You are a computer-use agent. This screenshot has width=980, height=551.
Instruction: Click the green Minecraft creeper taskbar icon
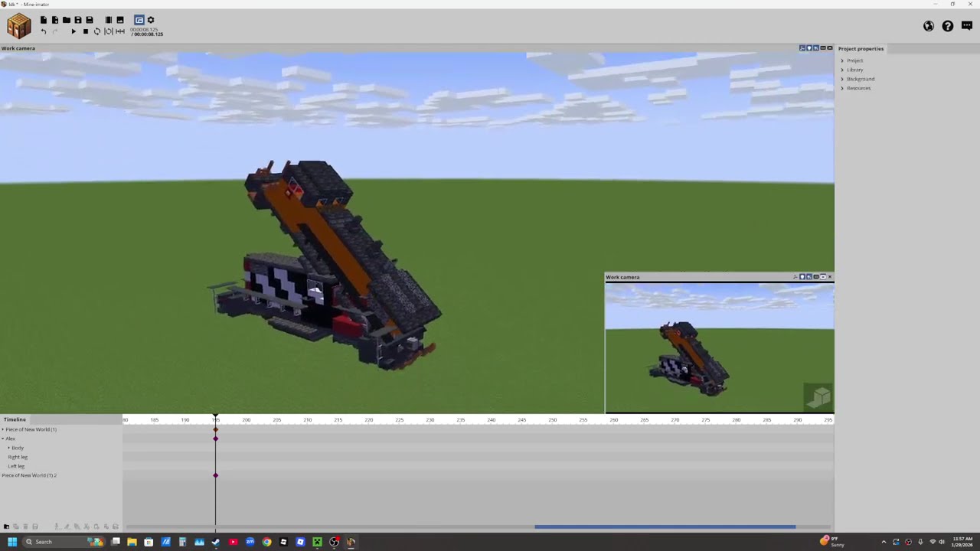coord(317,542)
